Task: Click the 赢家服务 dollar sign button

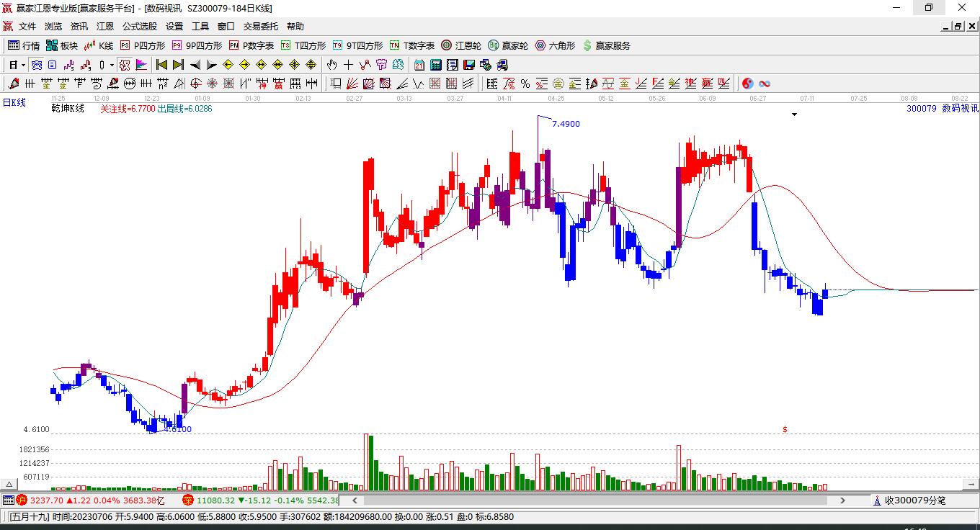Action: click(x=606, y=45)
